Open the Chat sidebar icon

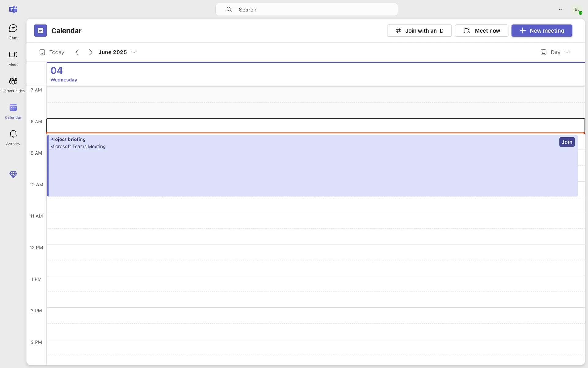(x=13, y=32)
